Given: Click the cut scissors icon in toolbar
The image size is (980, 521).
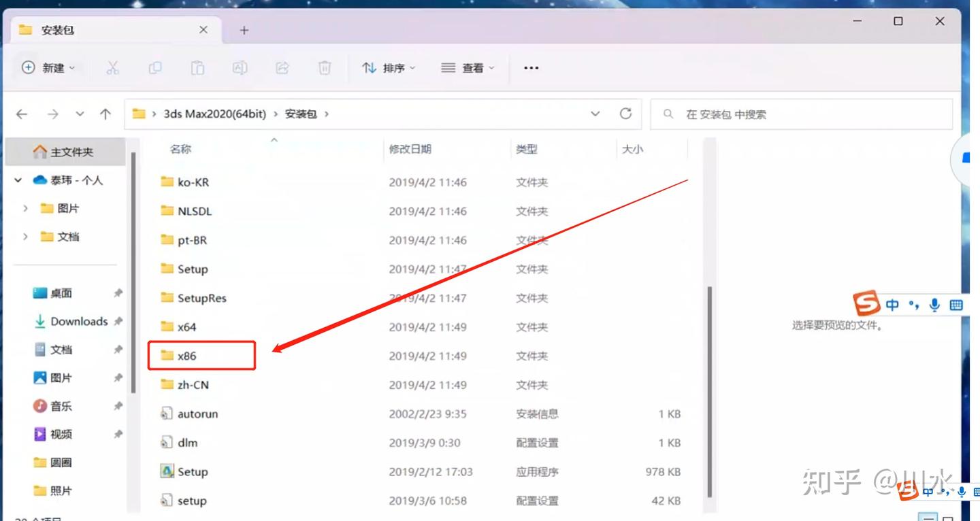Looking at the screenshot, I should click(113, 67).
